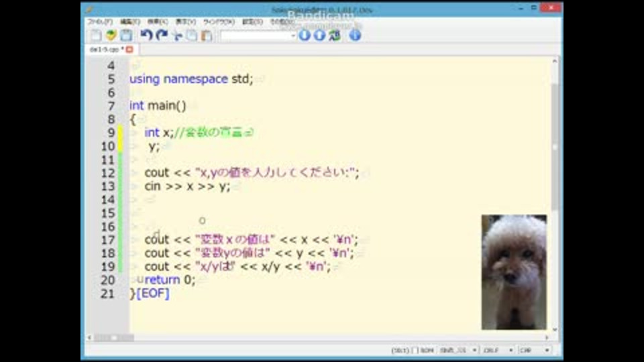Open the ファイル(F) menu
Viewport: 644px width, 362px height.
[x=100, y=21]
